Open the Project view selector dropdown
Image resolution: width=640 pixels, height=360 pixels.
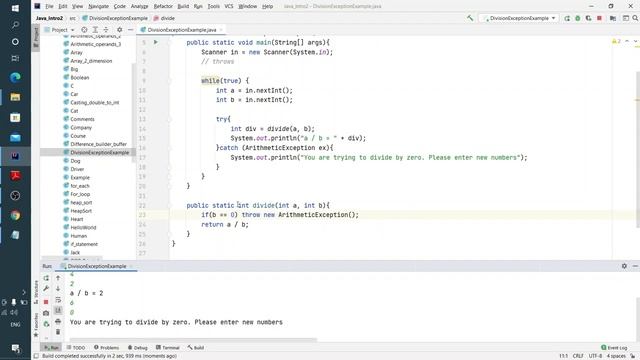coord(60,30)
